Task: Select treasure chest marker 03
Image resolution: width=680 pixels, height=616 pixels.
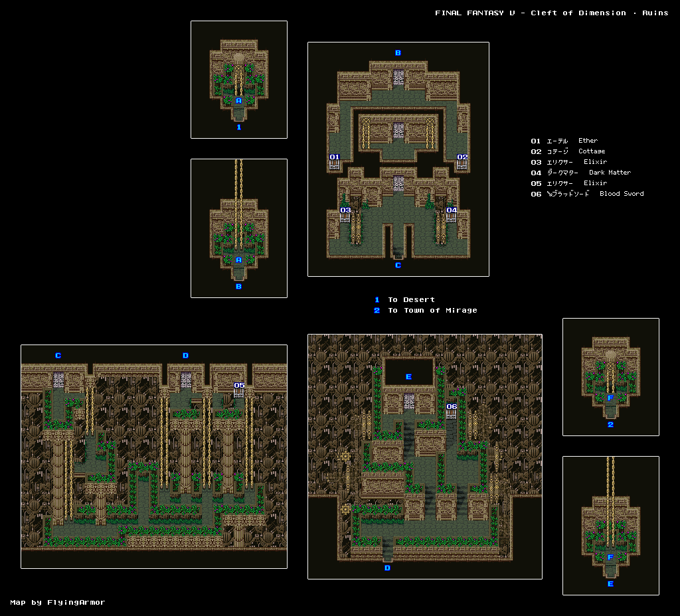Action: click(x=345, y=214)
